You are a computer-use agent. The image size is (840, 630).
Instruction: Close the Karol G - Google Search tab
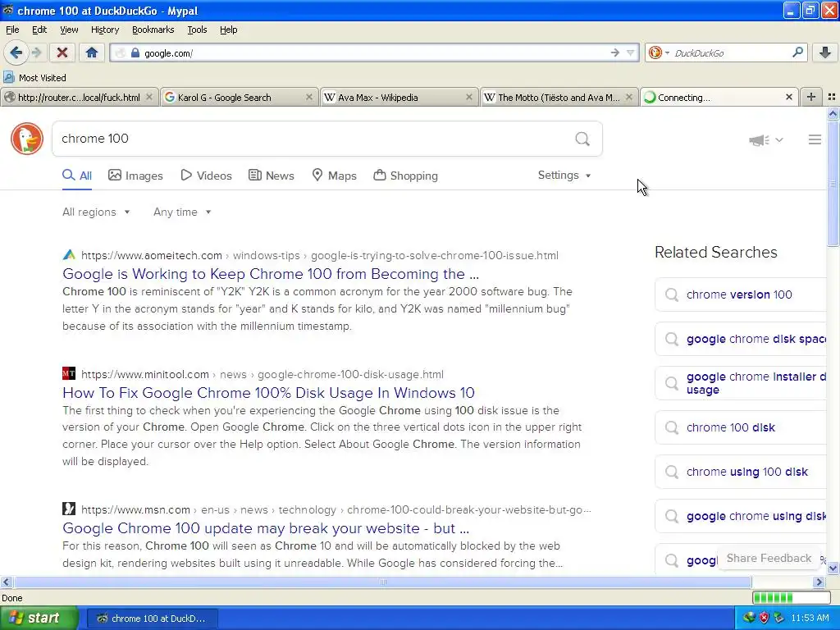[309, 97]
